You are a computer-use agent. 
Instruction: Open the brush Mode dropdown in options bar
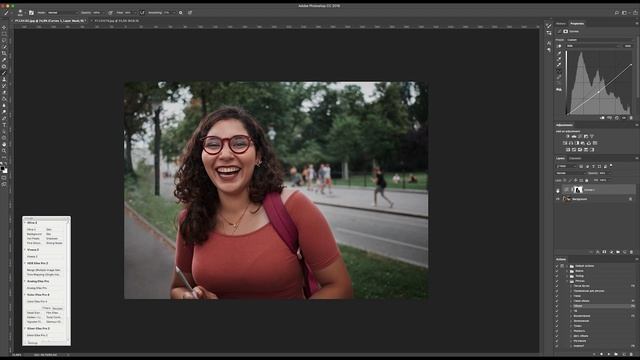(62, 13)
